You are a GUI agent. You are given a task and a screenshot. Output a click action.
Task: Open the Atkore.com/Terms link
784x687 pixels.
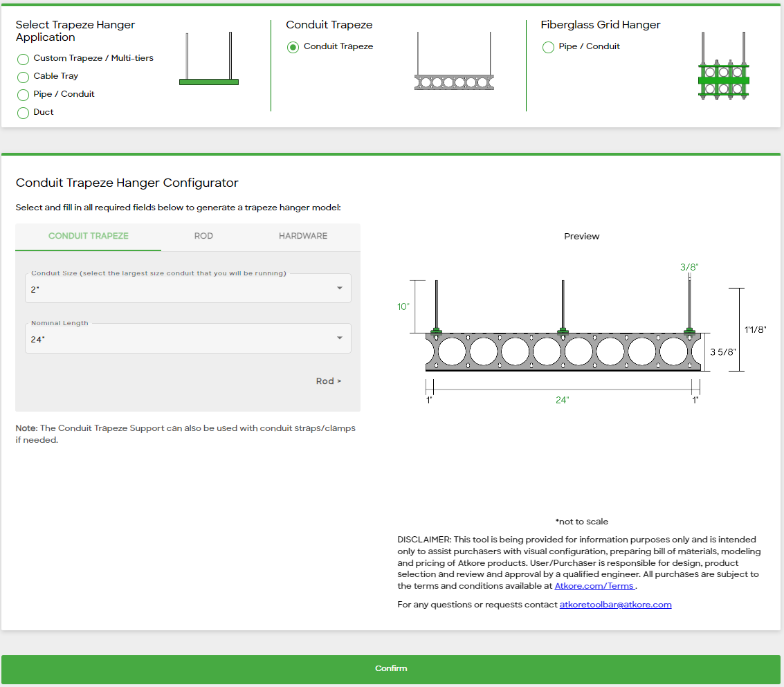[x=594, y=586]
